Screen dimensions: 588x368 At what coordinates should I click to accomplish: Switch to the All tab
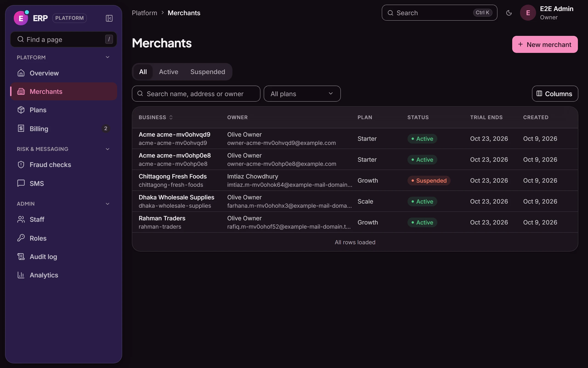pos(143,72)
